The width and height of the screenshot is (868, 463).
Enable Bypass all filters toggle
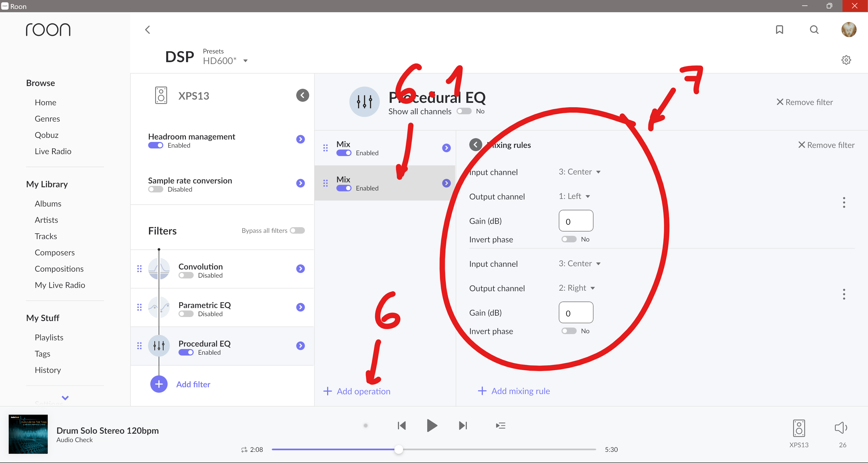(297, 230)
